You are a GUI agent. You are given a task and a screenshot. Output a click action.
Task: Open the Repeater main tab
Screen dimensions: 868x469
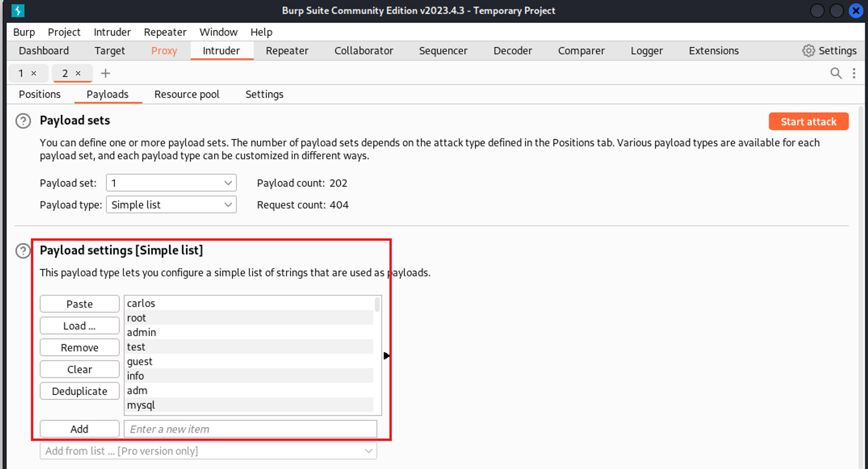coord(287,51)
